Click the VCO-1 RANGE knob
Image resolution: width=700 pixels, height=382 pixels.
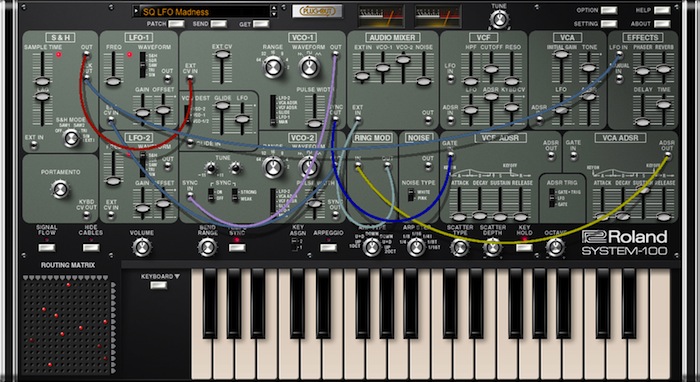pos(273,67)
